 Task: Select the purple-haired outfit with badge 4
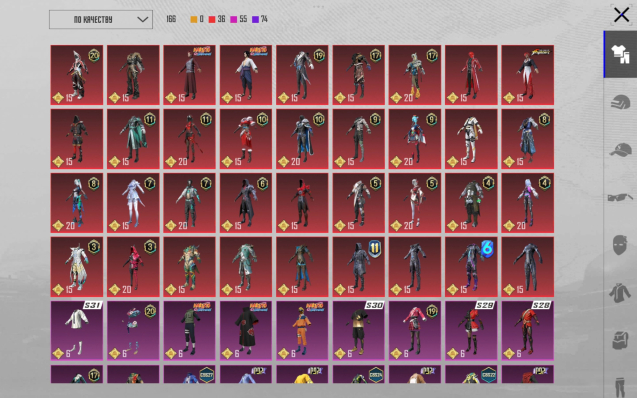click(x=528, y=203)
